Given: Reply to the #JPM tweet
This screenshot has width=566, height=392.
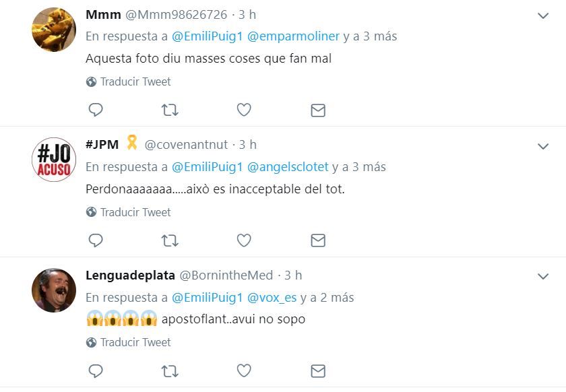Looking at the screenshot, I should tap(96, 240).
